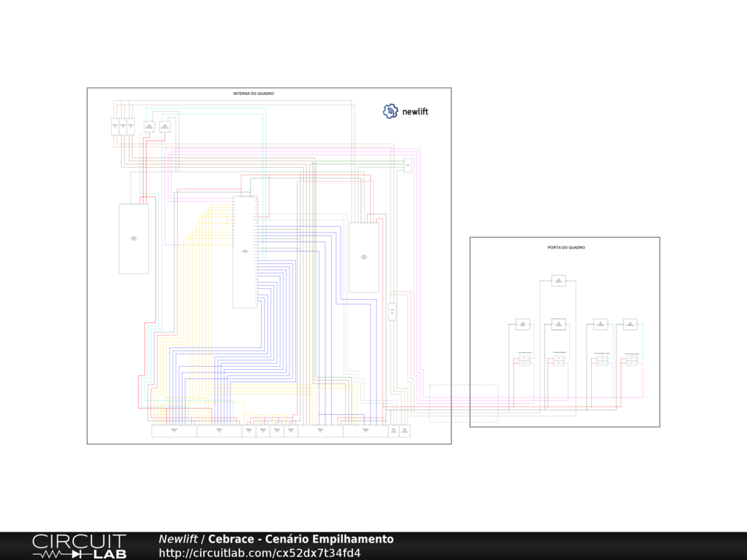Click the leftmost terminal block on the bottom row
Image resolution: width=747 pixels, height=560 pixels.
pos(174,431)
